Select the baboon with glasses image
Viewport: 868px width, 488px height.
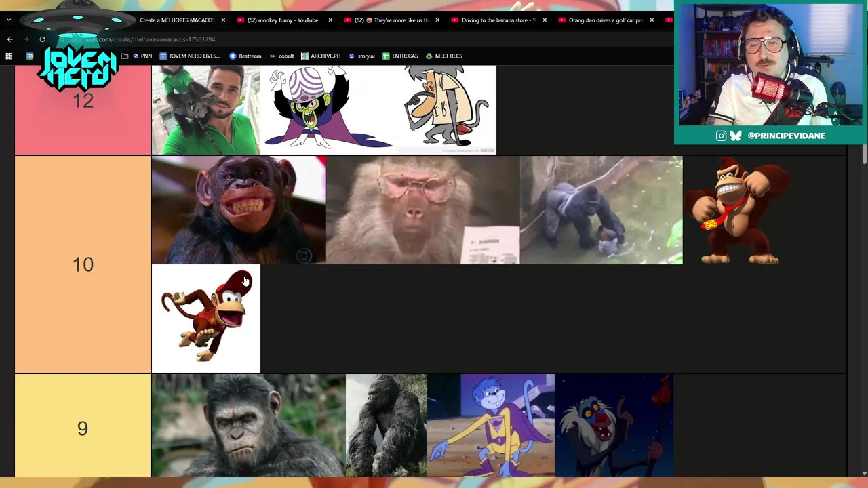(x=423, y=210)
